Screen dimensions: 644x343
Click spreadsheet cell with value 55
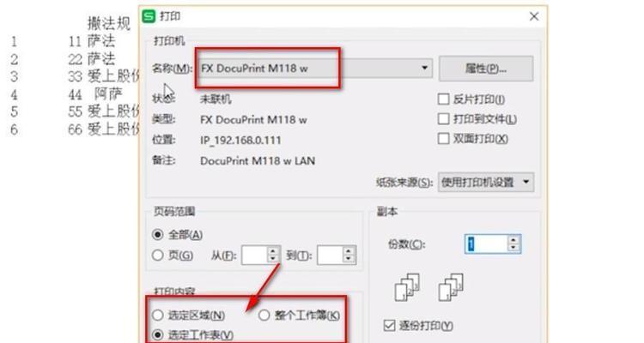[75, 111]
